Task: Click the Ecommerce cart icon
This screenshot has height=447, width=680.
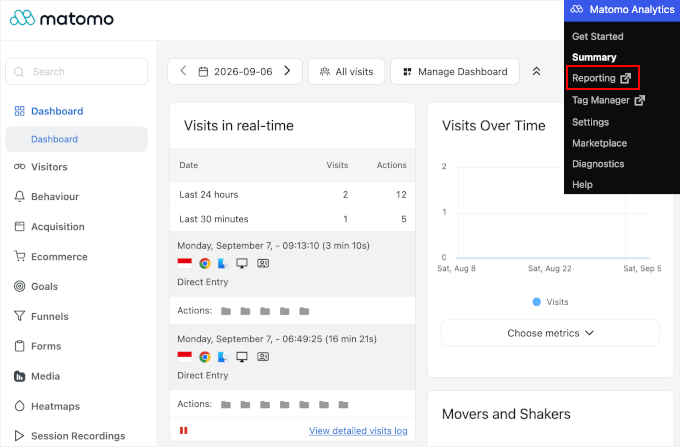Action: click(x=20, y=256)
